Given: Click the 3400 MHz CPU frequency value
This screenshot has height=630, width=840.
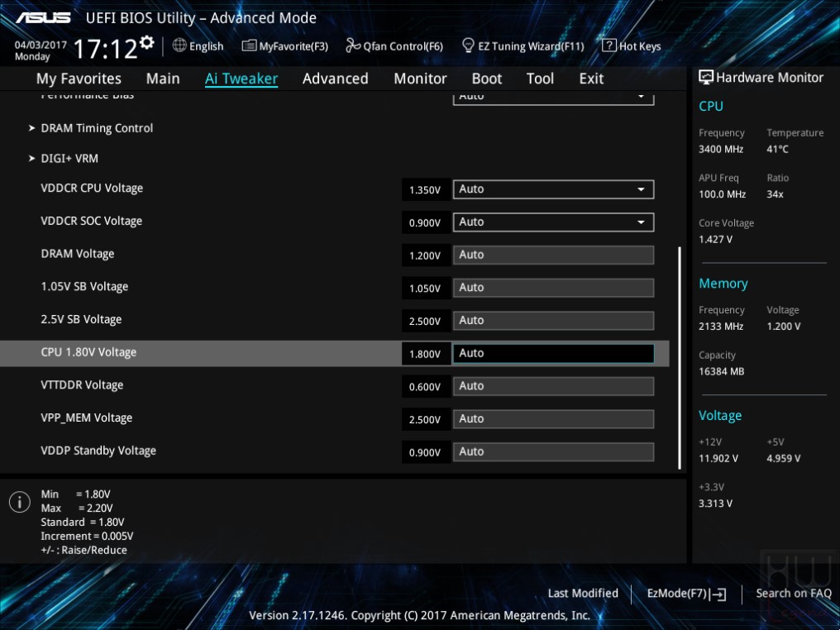Looking at the screenshot, I should click(x=721, y=150).
